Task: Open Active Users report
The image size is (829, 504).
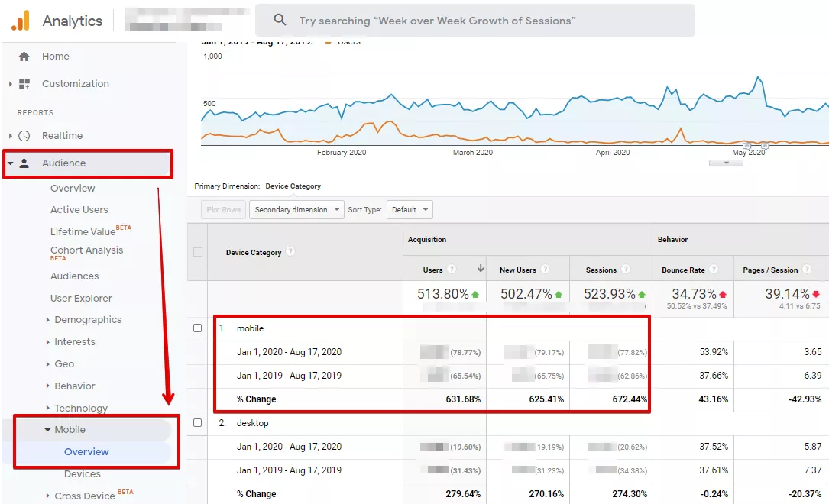Action: (79, 210)
